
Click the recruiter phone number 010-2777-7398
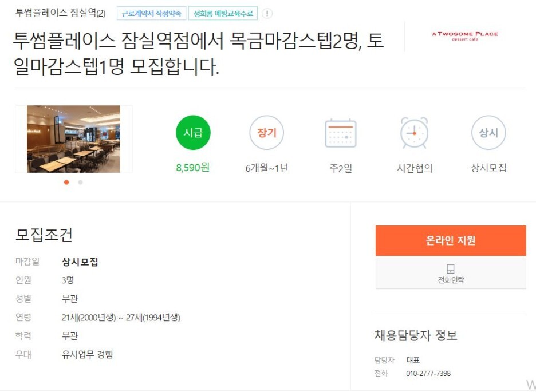coord(428,374)
